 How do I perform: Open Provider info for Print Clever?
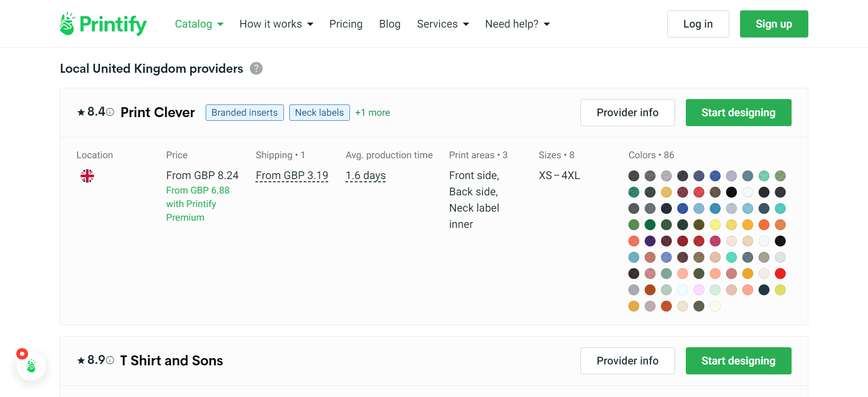(x=627, y=113)
